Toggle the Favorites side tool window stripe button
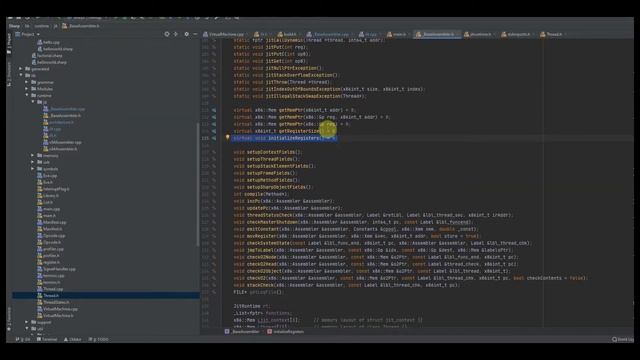The image size is (640, 360). pyautogui.click(x=9, y=319)
